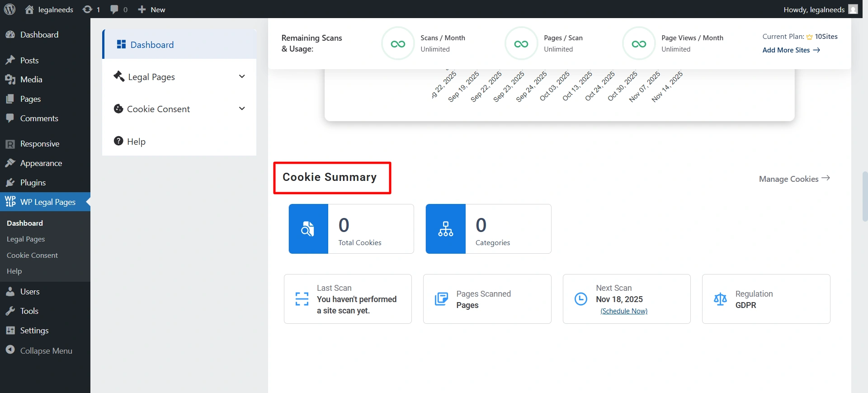
Task: Expand the Legal Pages chevron
Action: click(242, 76)
